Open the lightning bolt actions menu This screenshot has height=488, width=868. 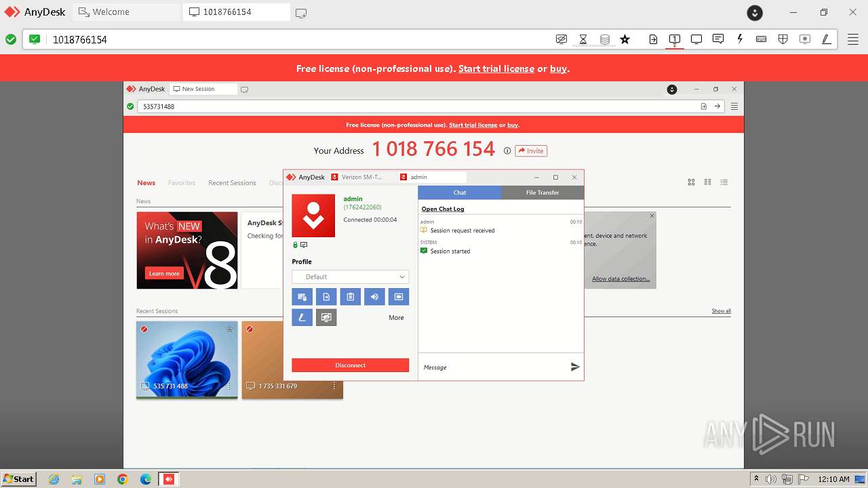[740, 39]
